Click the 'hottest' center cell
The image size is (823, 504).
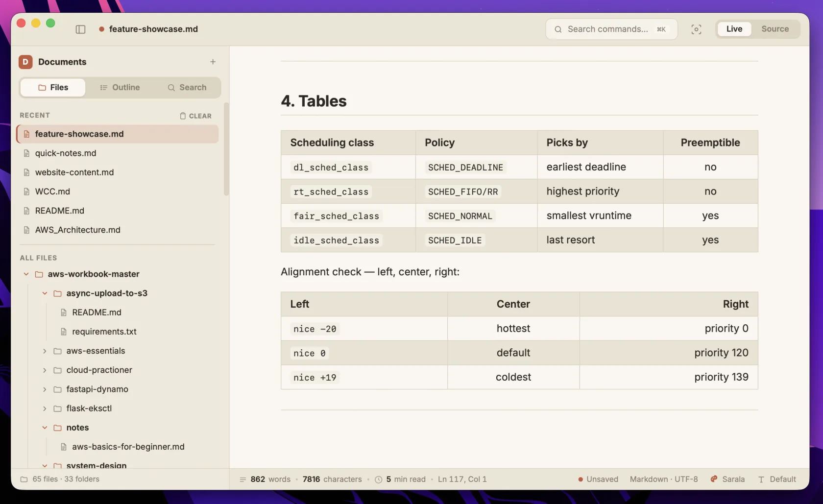pos(513,329)
